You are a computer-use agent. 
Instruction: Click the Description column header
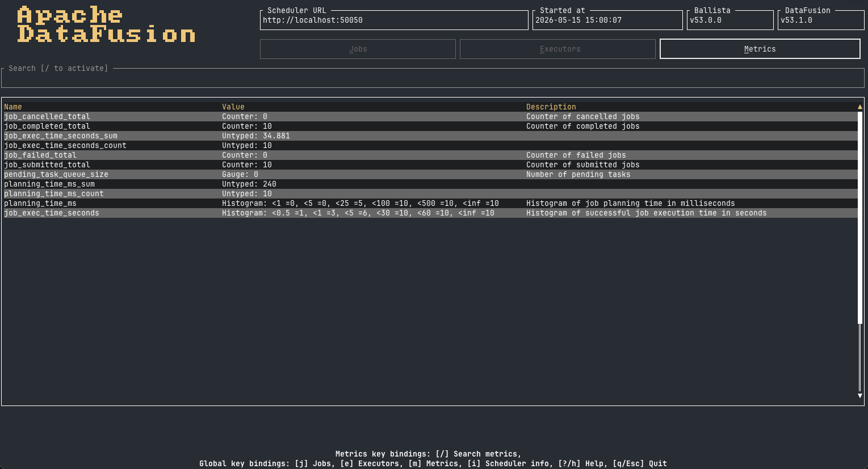551,107
